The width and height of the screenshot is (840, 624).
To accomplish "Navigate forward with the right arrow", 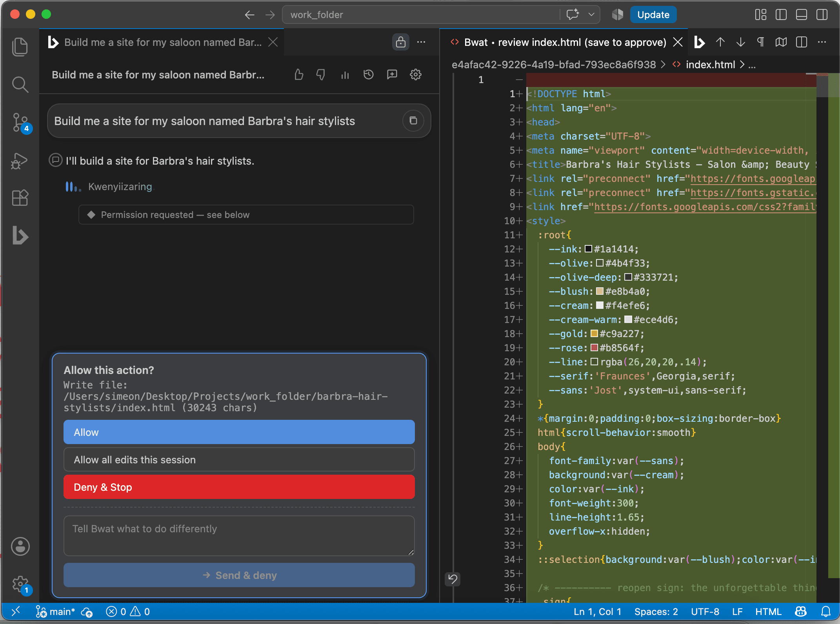I will pos(270,15).
